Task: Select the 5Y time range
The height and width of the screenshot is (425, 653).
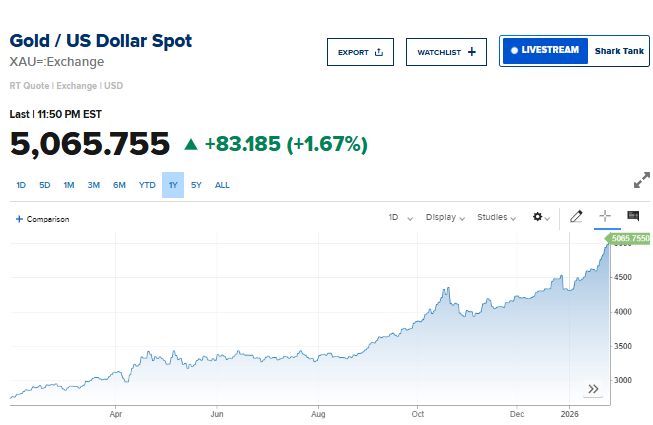Action: pyautogui.click(x=196, y=185)
